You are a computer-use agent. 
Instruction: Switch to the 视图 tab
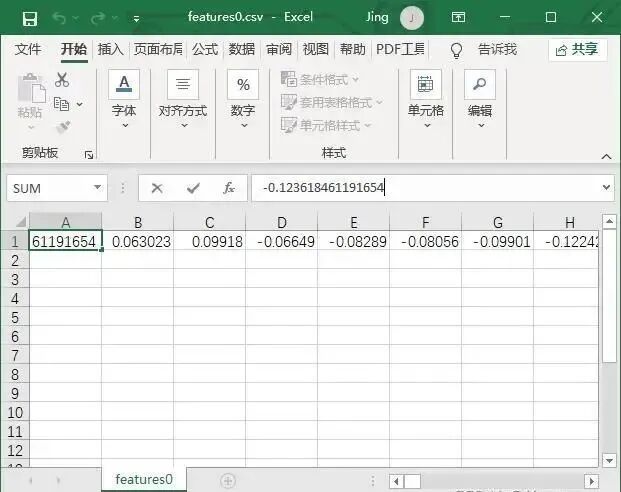pos(316,50)
